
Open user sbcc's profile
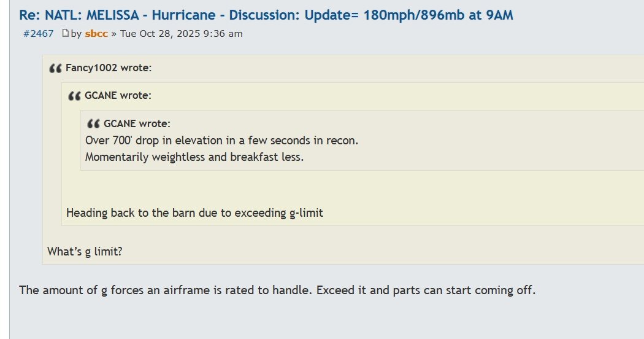(96, 34)
